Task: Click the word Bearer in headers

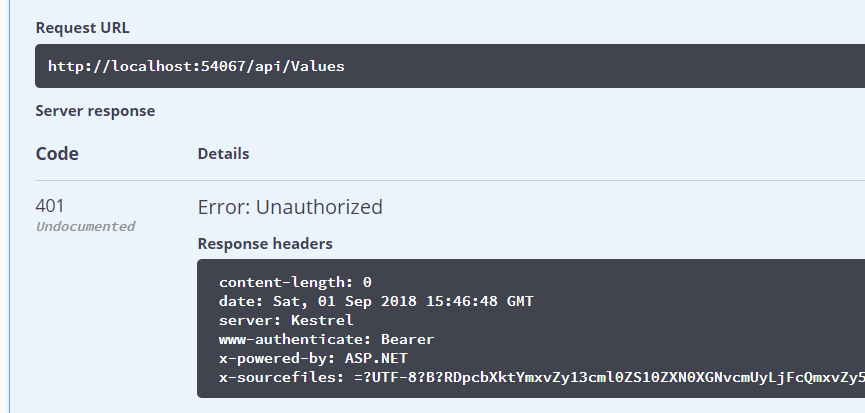Action: click(x=408, y=339)
